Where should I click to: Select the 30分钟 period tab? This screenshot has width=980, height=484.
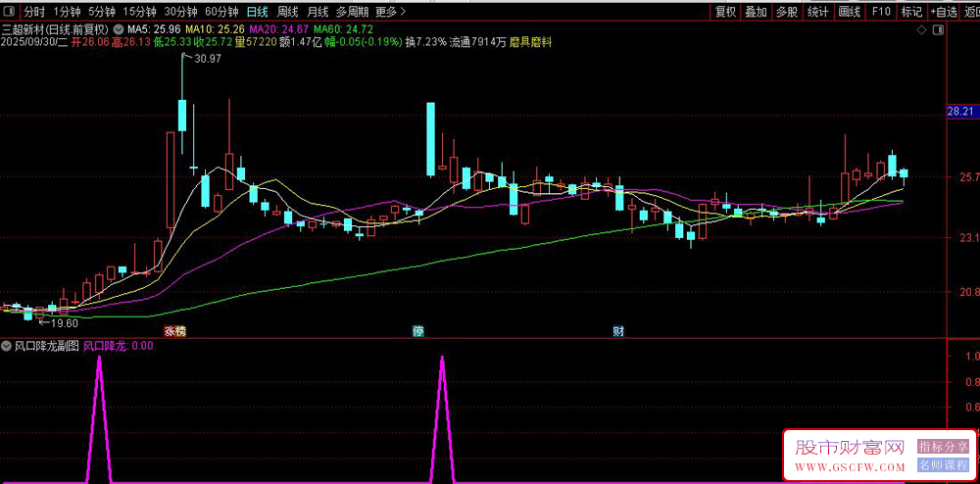click(x=180, y=11)
